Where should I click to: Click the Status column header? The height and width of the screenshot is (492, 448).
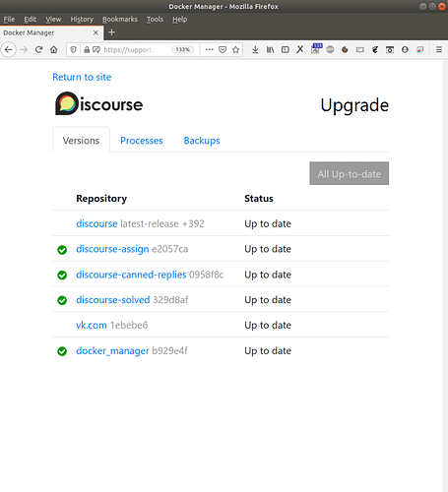pos(259,199)
